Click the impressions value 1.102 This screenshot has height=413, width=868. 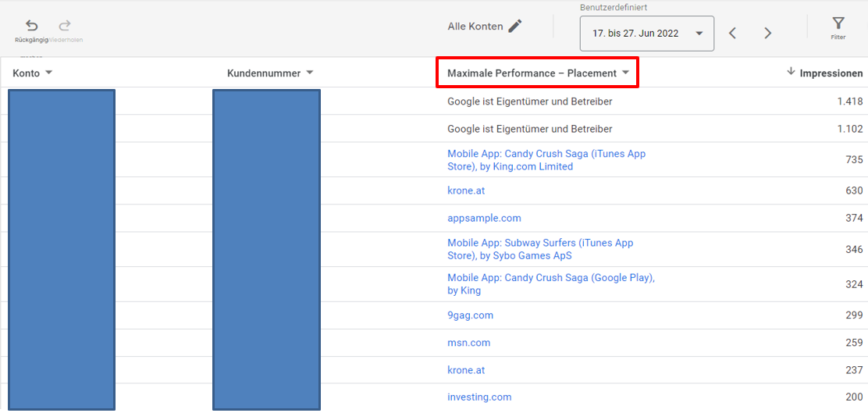pos(850,129)
